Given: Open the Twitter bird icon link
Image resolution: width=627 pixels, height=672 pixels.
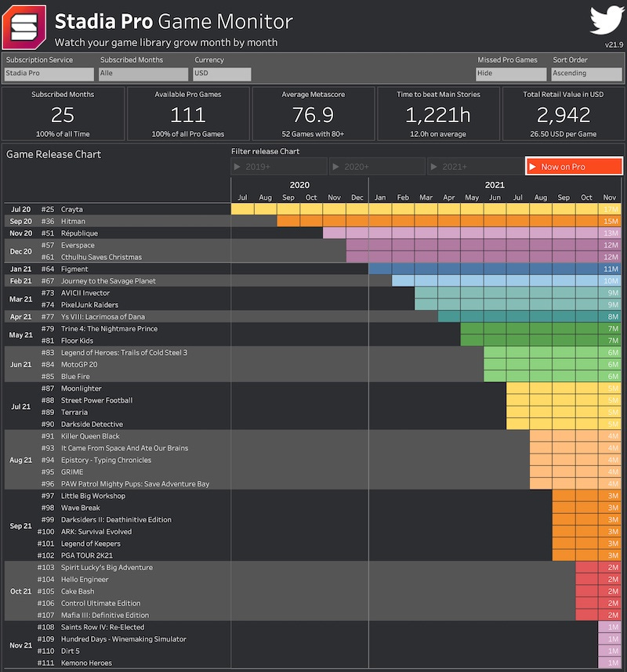Looking at the screenshot, I should [607, 20].
